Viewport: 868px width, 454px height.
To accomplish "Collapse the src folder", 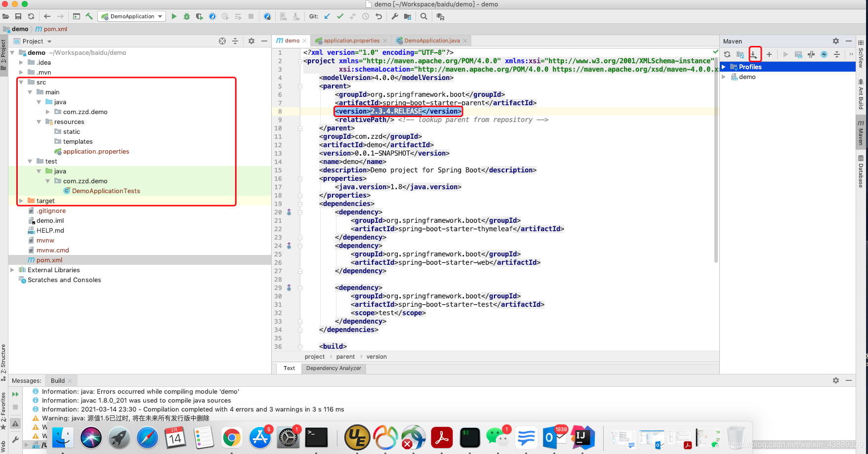I will coord(21,82).
